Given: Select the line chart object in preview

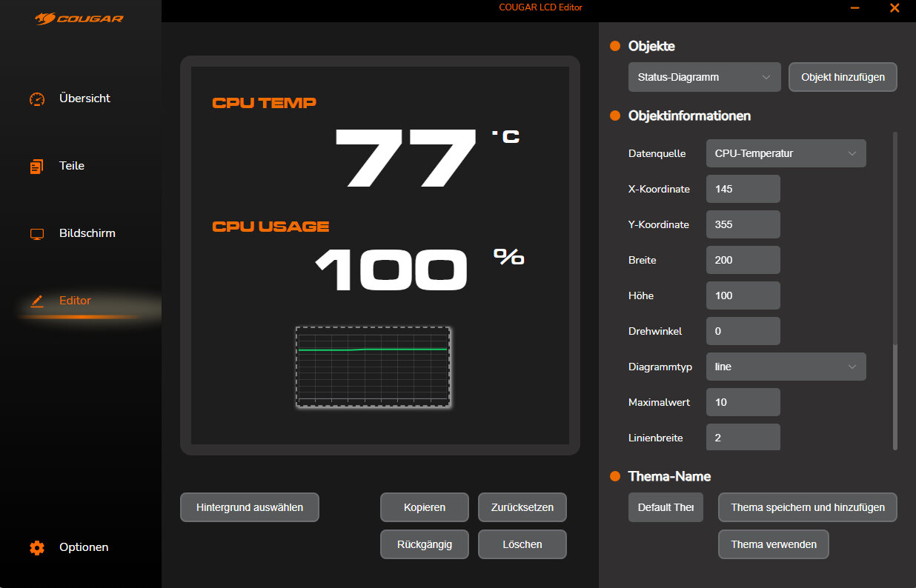Looking at the screenshot, I should pyautogui.click(x=373, y=367).
